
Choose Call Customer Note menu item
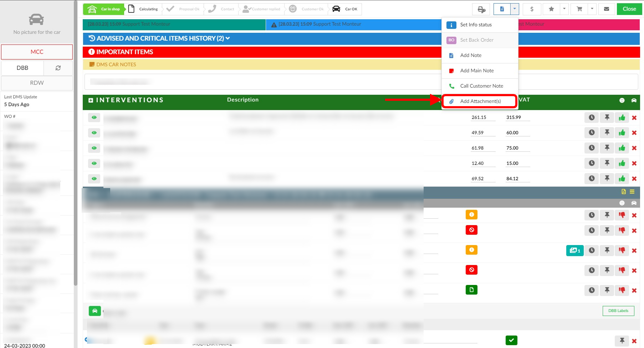click(481, 86)
